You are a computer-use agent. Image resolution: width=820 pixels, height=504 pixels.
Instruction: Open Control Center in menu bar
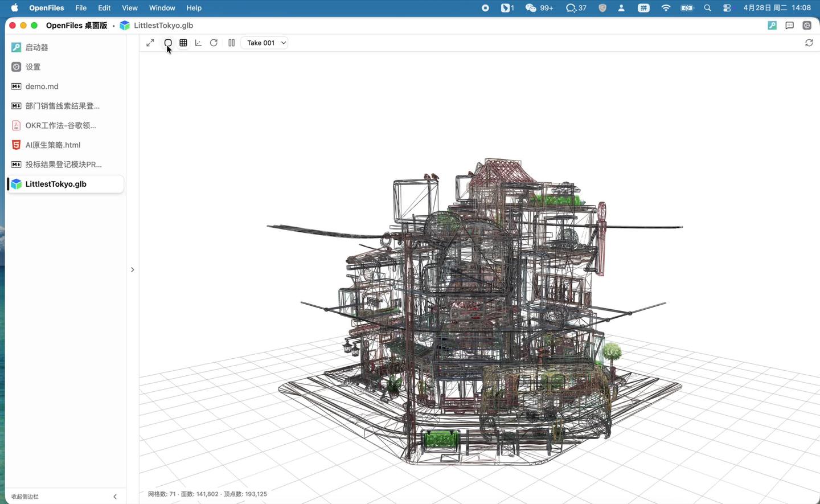[727, 8]
